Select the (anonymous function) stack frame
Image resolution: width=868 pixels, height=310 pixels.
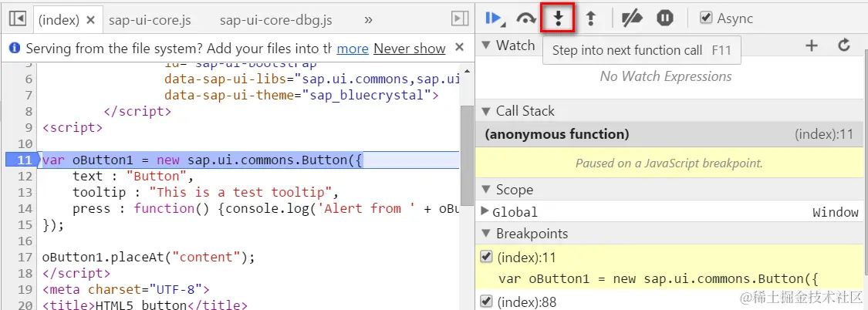pyautogui.click(x=669, y=134)
